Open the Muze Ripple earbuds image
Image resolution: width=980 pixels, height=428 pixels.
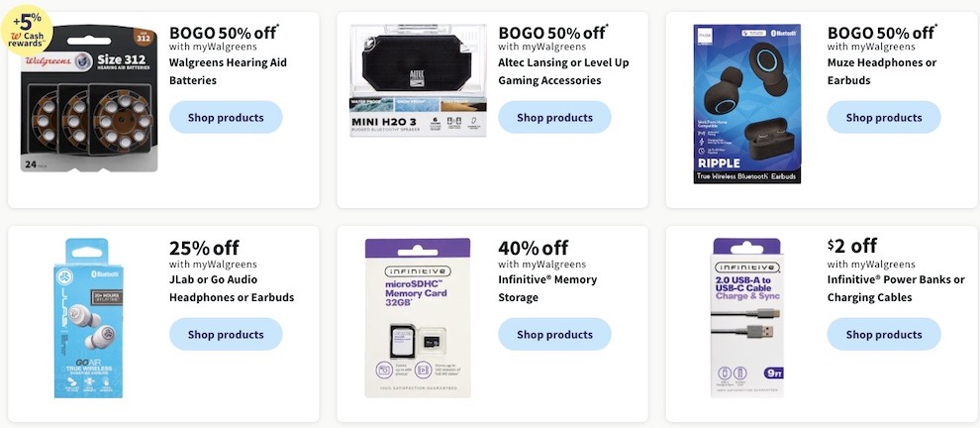coord(746,103)
